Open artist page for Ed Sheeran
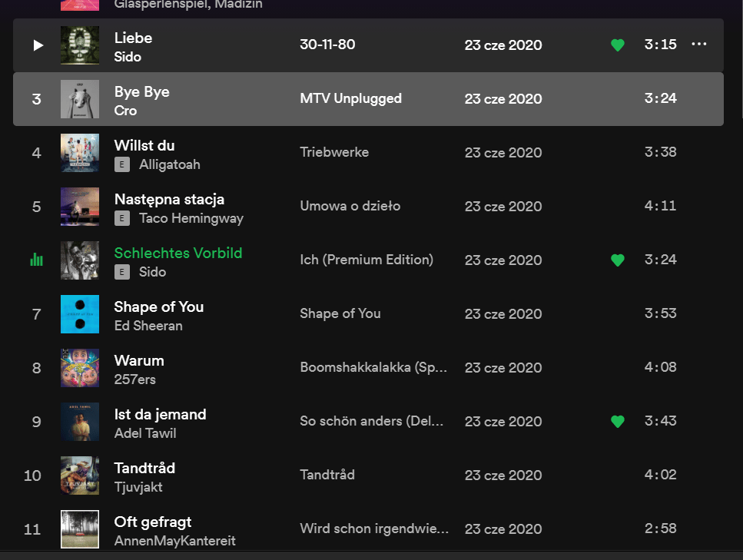Image resolution: width=743 pixels, height=560 pixels. click(x=148, y=326)
